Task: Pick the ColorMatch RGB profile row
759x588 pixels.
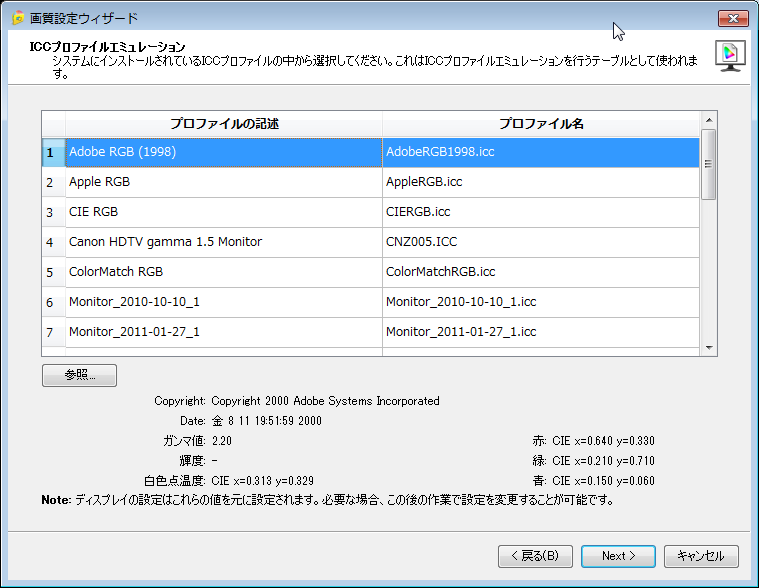Action: tap(224, 272)
